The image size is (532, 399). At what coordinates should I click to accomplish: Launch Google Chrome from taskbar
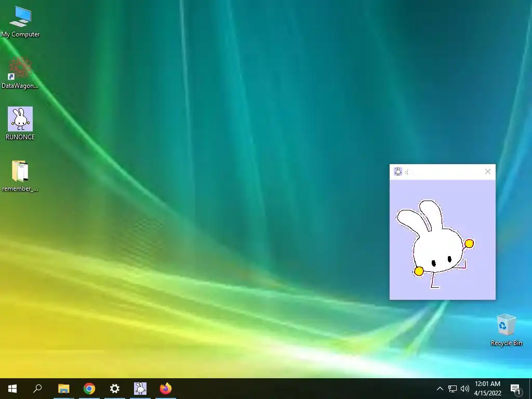[x=89, y=389]
